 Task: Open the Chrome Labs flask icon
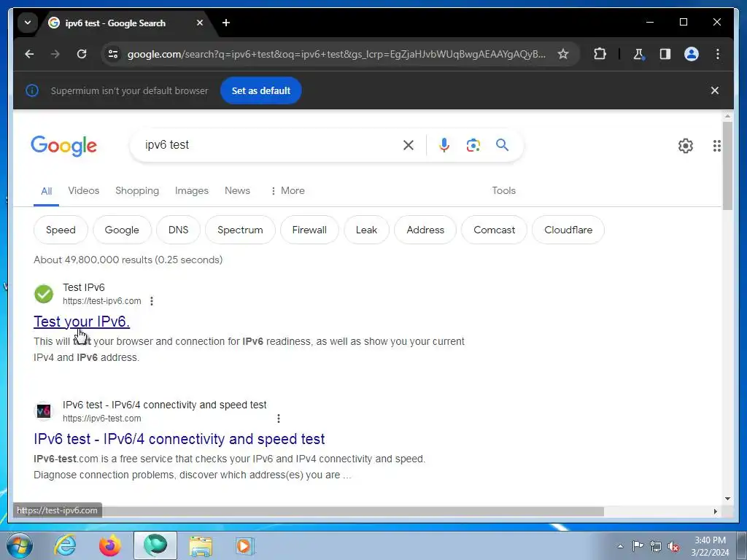[x=639, y=54]
